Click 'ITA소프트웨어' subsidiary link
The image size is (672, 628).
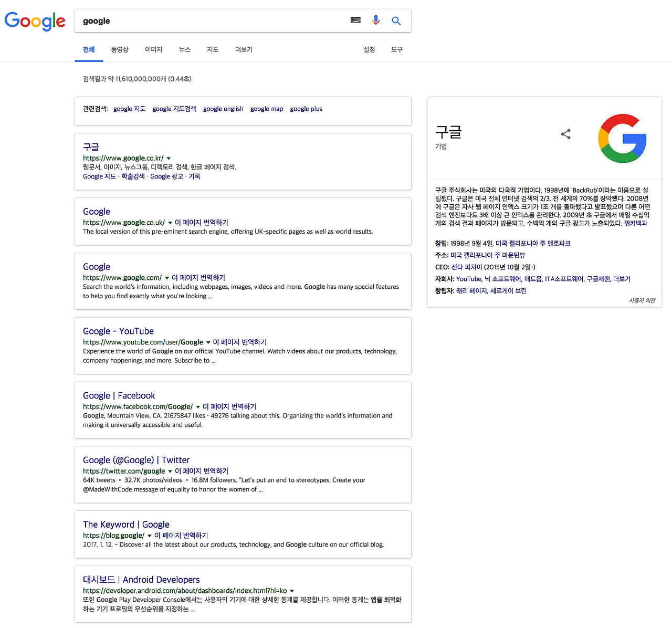coord(564,279)
